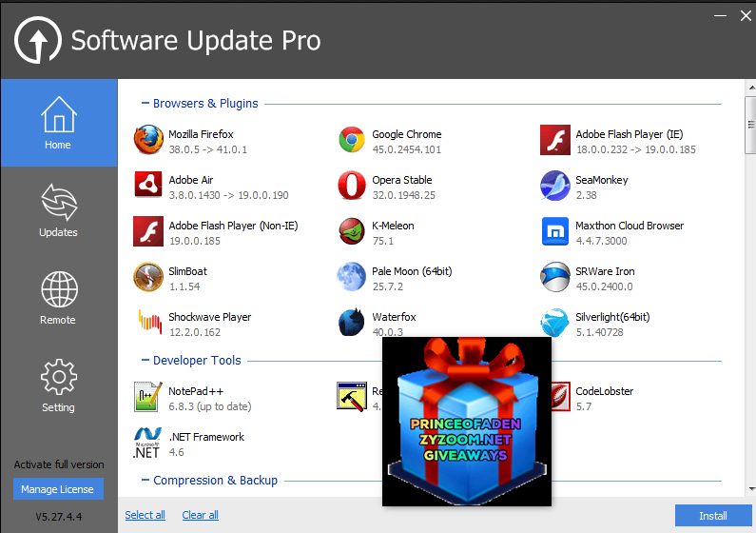Click NotePad++ version 6.8.3 (up to date)

click(x=210, y=406)
